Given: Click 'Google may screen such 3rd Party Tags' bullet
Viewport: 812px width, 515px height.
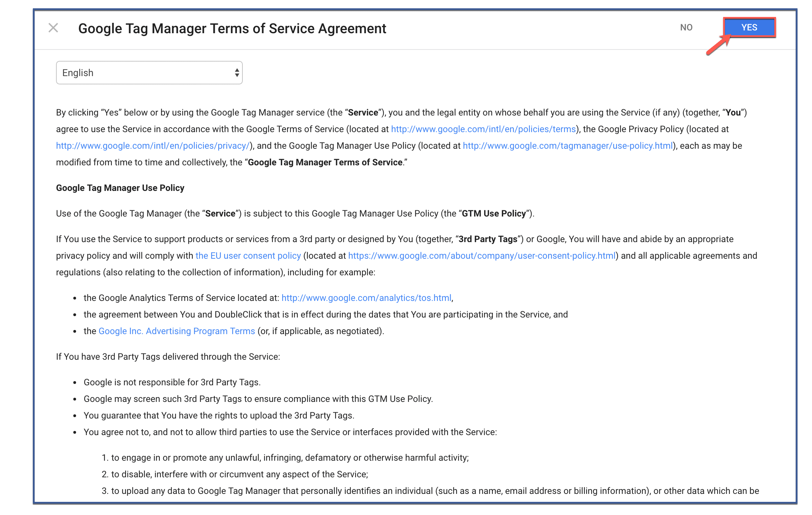Looking at the screenshot, I should 258,399.
